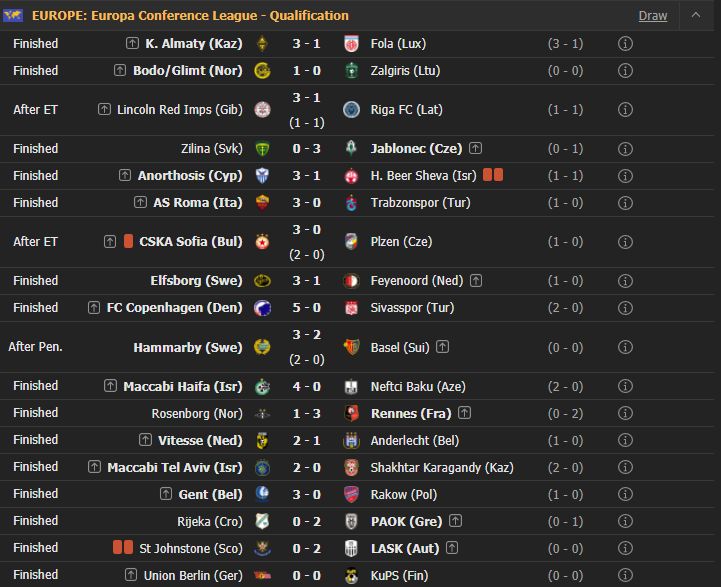Screen dimensions: 721x587
Task: Open Europa Conference League Qualification title
Action: click(190, 16)
